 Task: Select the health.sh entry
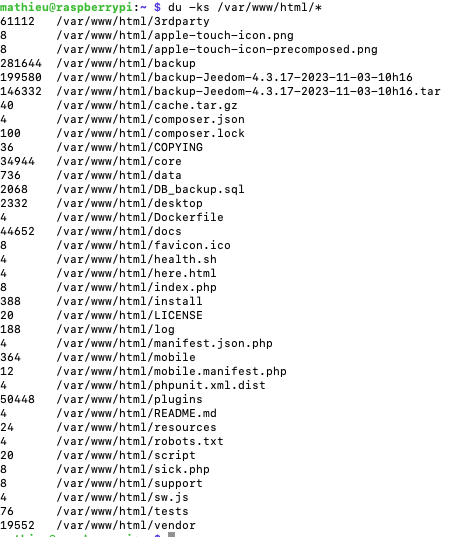click(x=108, y=259)
